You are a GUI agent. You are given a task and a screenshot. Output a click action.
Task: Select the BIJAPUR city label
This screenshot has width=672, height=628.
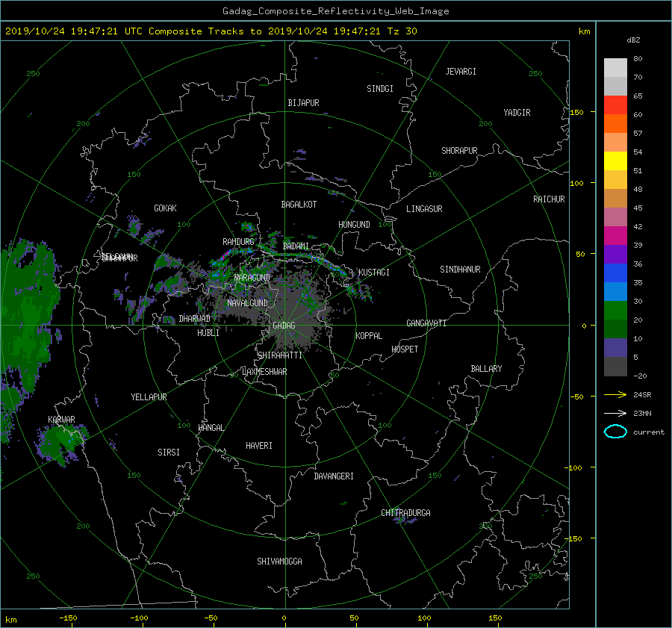tap(303, 103)
